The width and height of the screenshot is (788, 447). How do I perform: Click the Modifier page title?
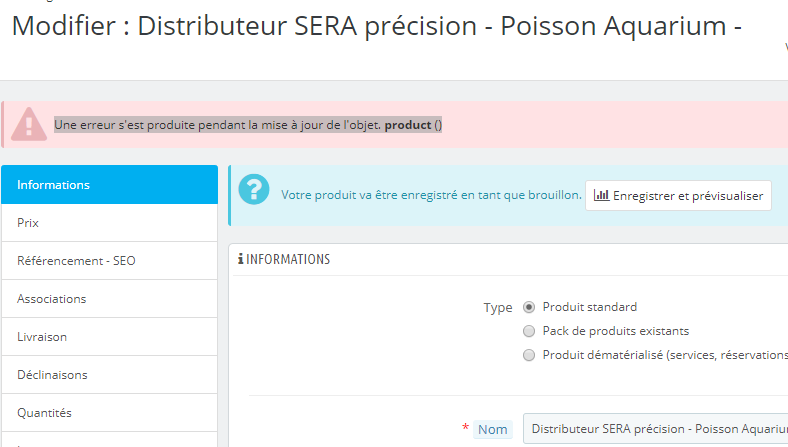coord(376,27)
